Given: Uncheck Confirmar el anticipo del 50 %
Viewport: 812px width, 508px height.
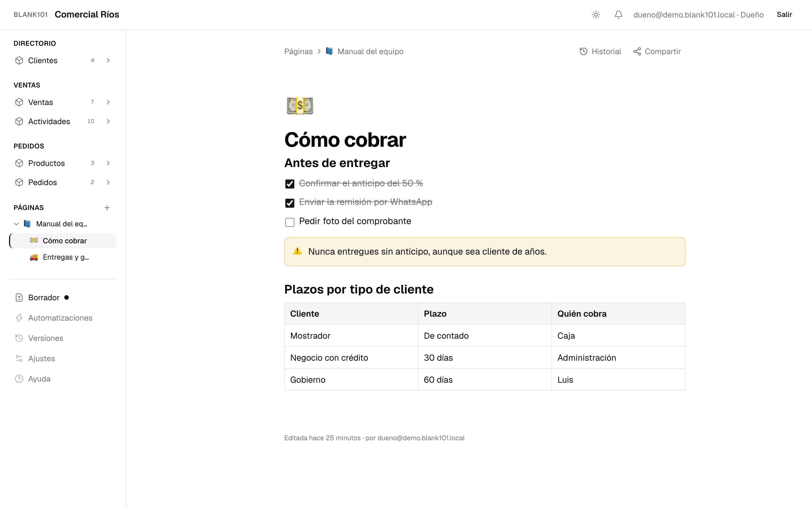Looking at the screenshot, I should pyautogui.click(x=290, y=184).
